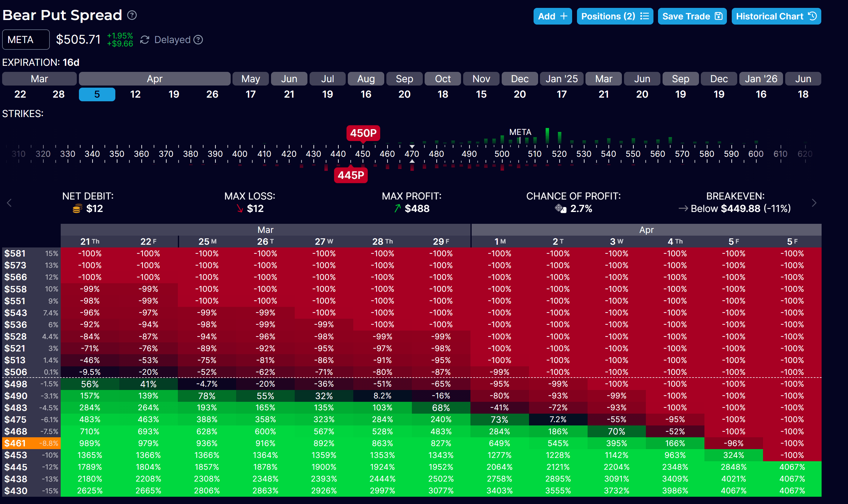Click the help icon beside Bear Put Spread
The height and width of the screenshot is (504, 848).
click(132, 15)
